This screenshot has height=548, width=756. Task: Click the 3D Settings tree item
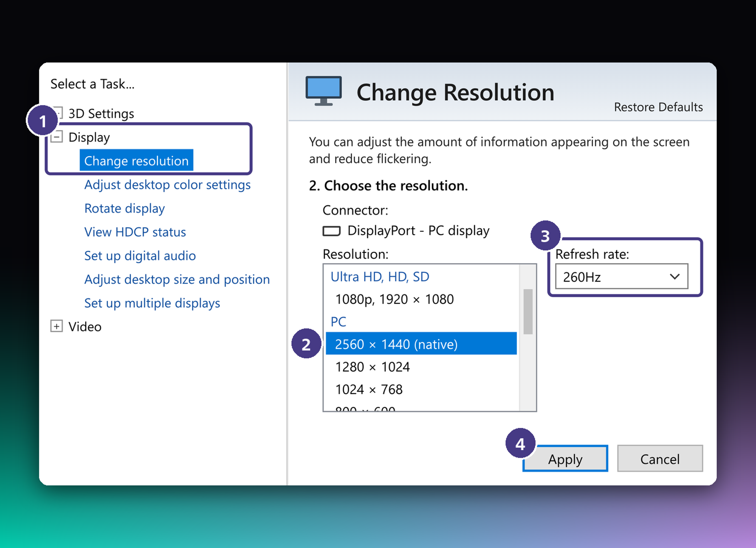click(x=101, y=113)
